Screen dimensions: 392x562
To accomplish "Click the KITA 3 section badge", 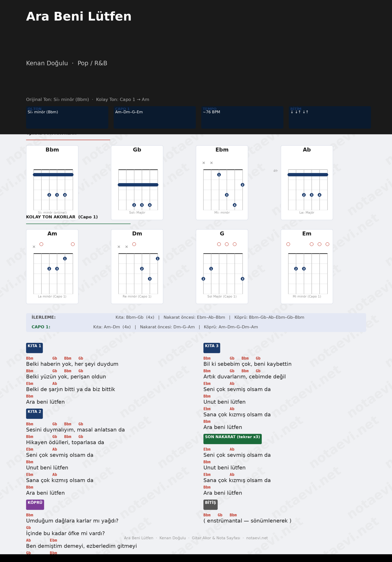I will [x=211, y=348].
